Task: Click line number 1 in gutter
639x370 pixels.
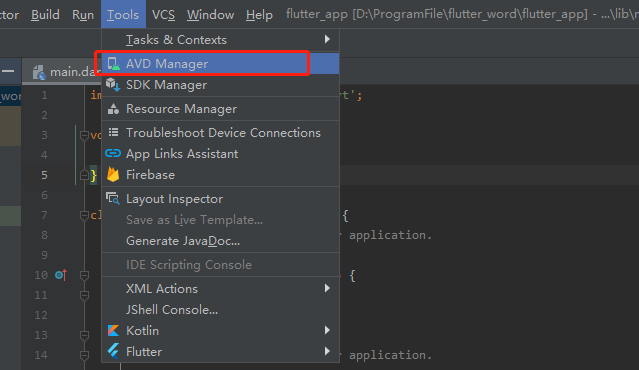Action: pos(44,95)
